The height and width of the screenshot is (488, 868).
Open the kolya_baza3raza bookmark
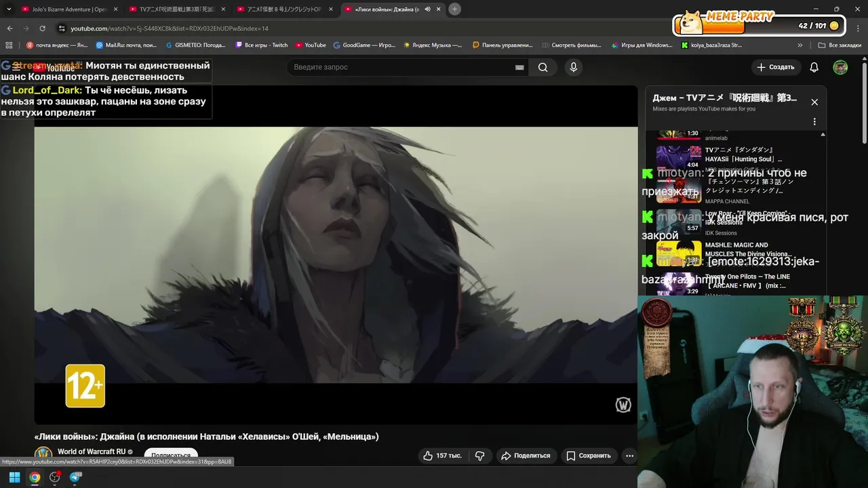(712, 45)
